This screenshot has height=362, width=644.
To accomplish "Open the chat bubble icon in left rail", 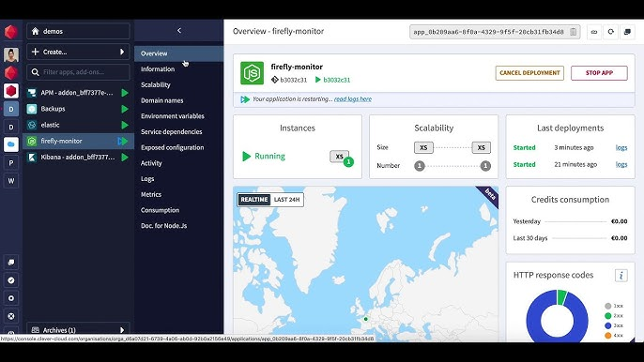I will 11,263.
